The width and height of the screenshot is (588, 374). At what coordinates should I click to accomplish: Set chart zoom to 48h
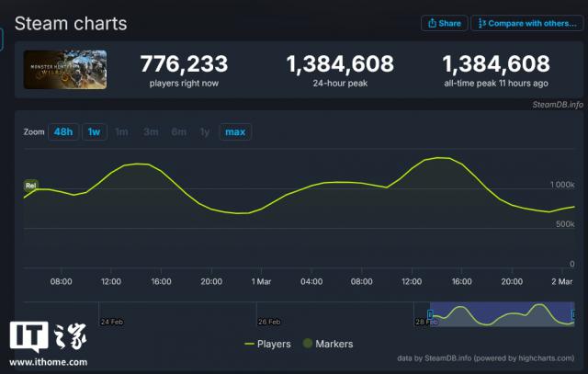pyautogui.click(x=62, y=132)
